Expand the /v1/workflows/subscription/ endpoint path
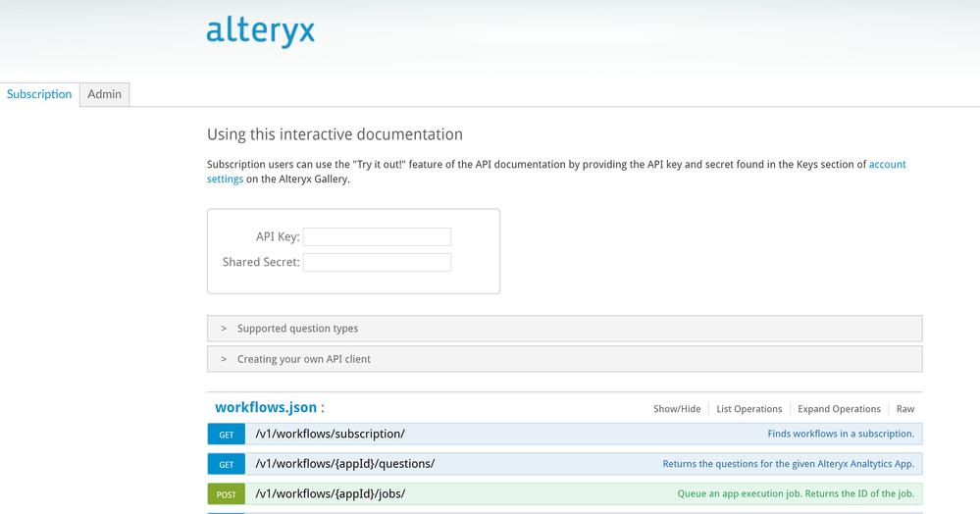 coord(330,434)
